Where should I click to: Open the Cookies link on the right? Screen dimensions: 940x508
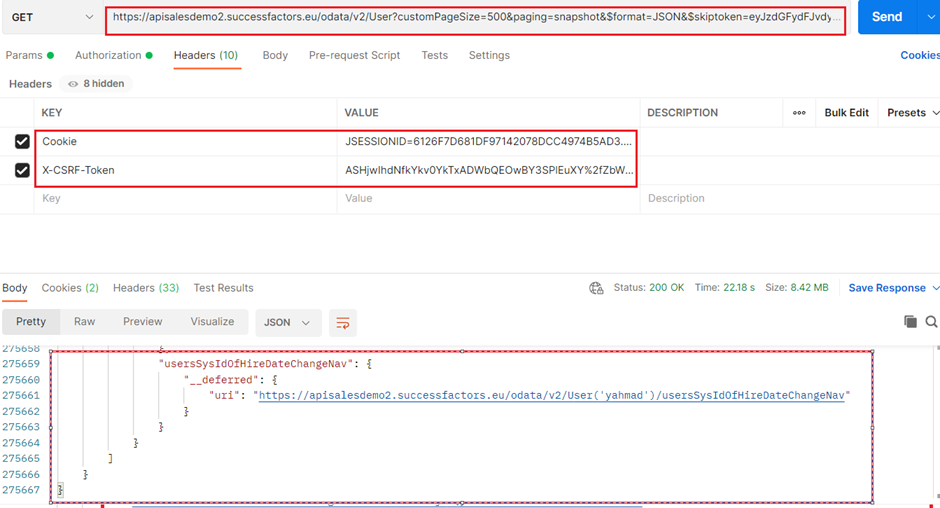point(920,55)
